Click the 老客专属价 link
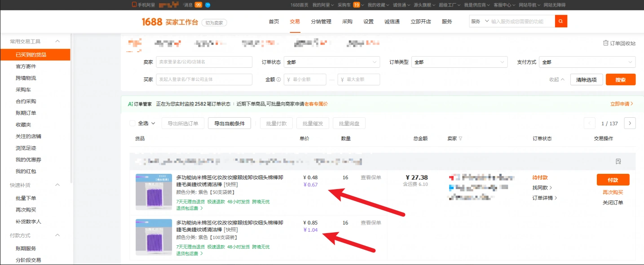 click(316, 104)
